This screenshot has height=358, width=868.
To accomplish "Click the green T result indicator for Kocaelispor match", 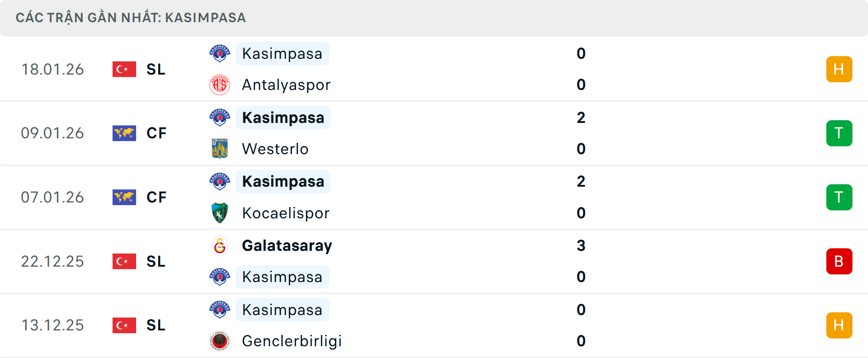I will pos(840,197).
